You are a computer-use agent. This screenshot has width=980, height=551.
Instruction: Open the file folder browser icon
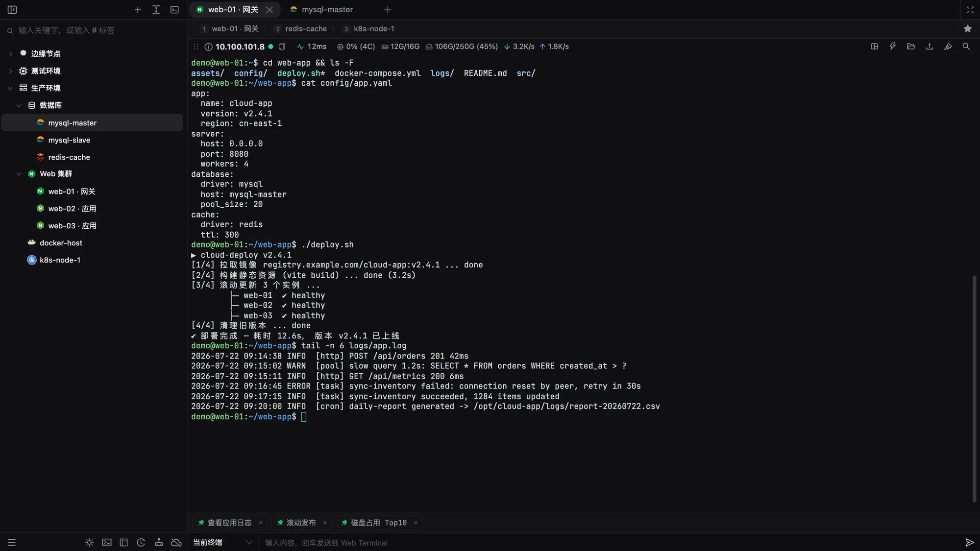coord(911,47)
